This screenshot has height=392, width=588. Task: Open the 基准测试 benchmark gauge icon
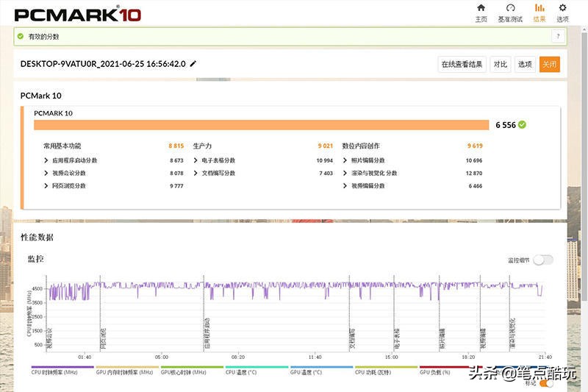click(x=510, y=13)
